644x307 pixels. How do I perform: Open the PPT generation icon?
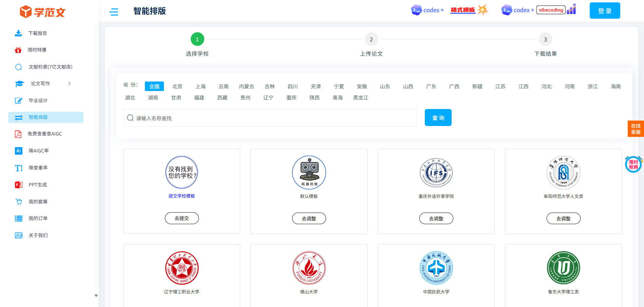[19, 185]
